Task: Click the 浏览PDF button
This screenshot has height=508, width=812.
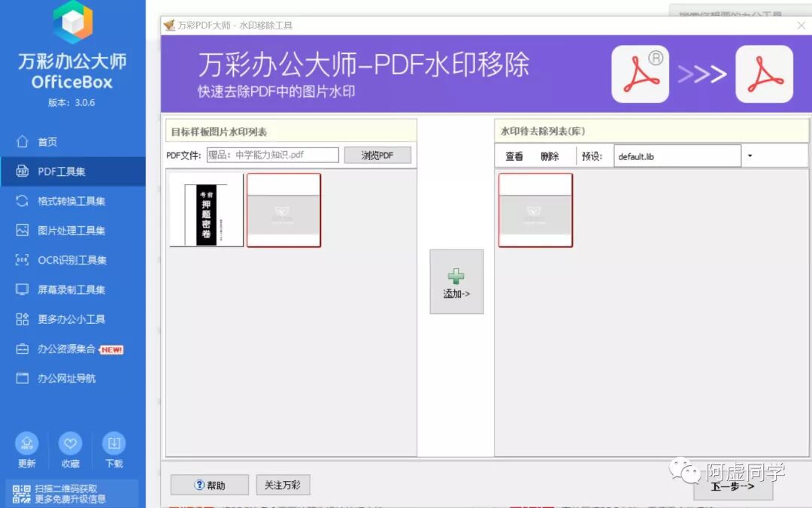Action: pos(377,155)
